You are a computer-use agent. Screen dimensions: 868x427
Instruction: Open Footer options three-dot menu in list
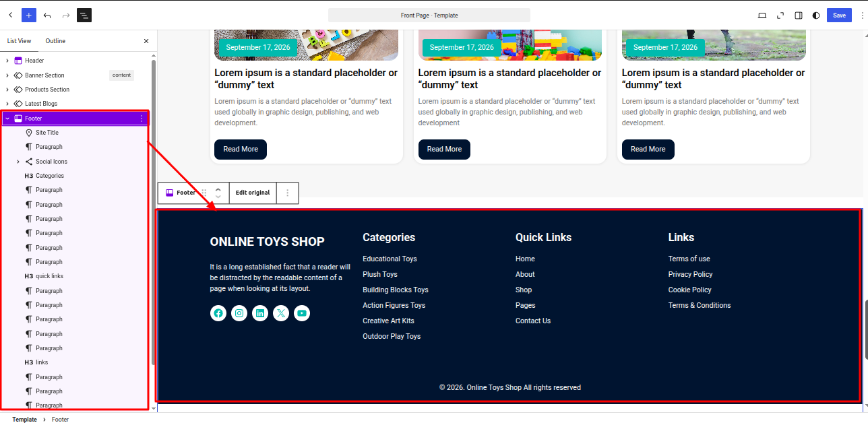tap(141, 119)
